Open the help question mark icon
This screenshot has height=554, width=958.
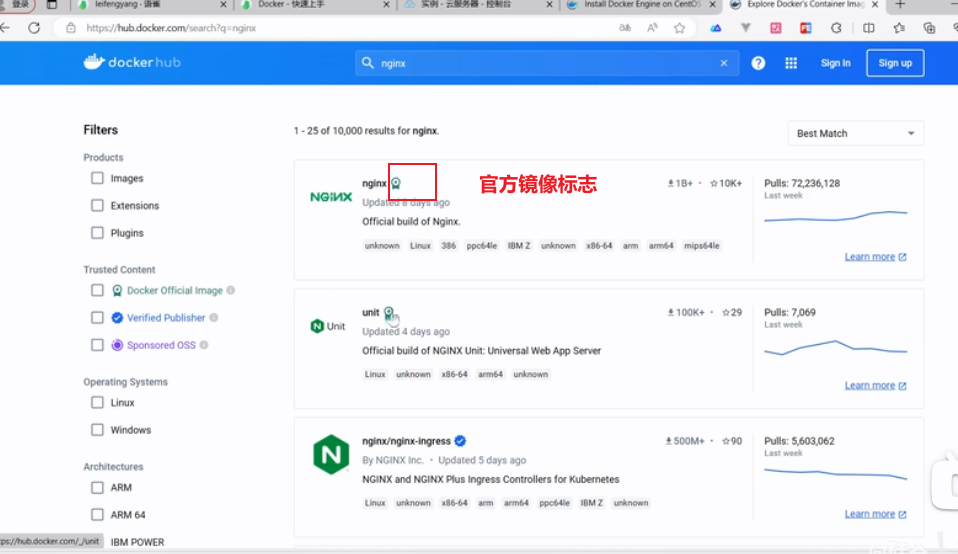tap(758, 63)
